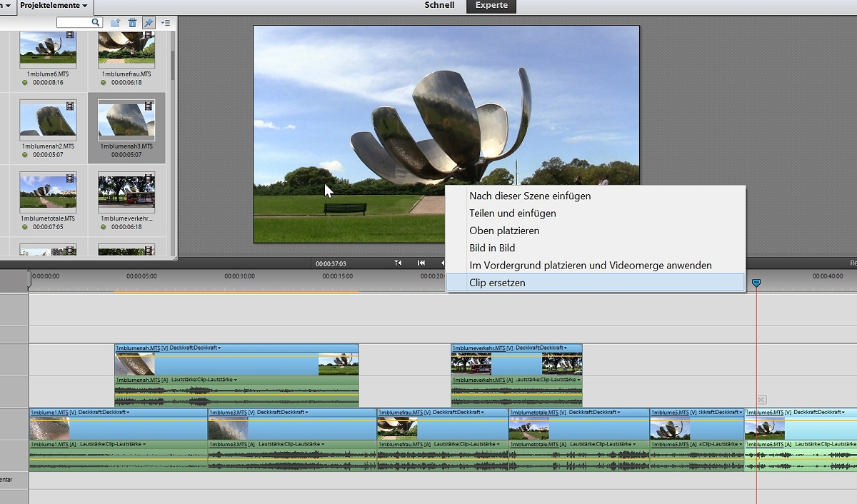Click the 00:00:05:00 mark on timeline ruler
Viewport: 857px width, 504px height.
pyautogui.click(x=141, y=276)
